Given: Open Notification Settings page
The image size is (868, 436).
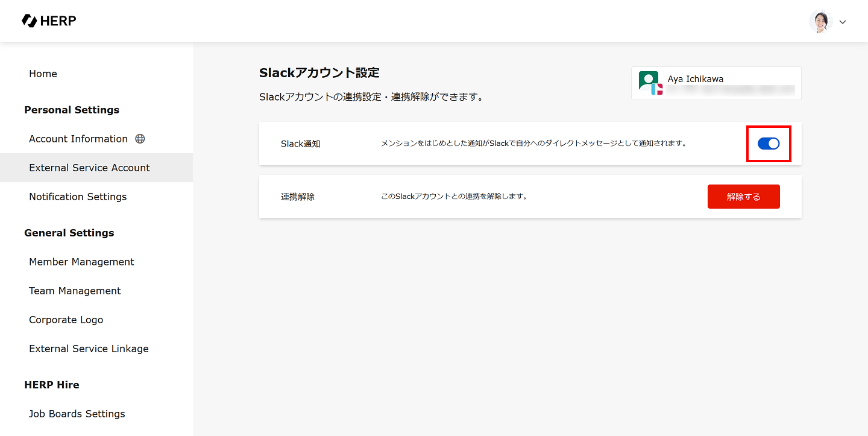Looking at the screenshot, I should 78,197.
